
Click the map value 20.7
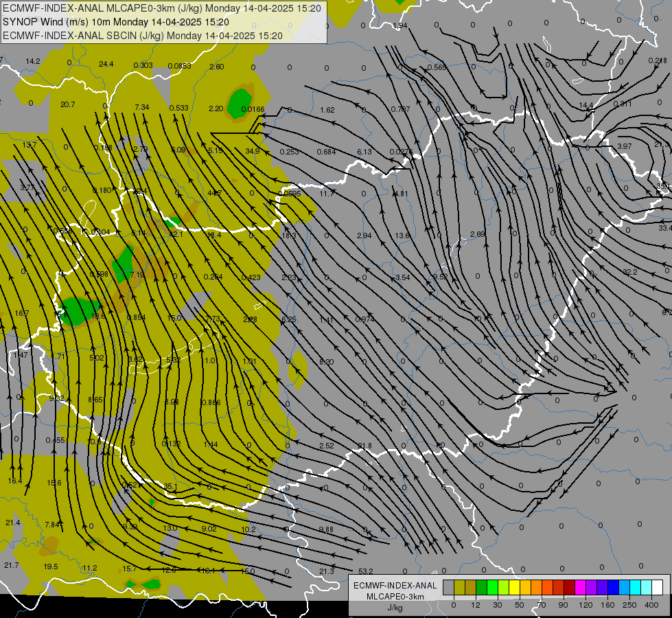pyautogui.click(x=68, y=104)
